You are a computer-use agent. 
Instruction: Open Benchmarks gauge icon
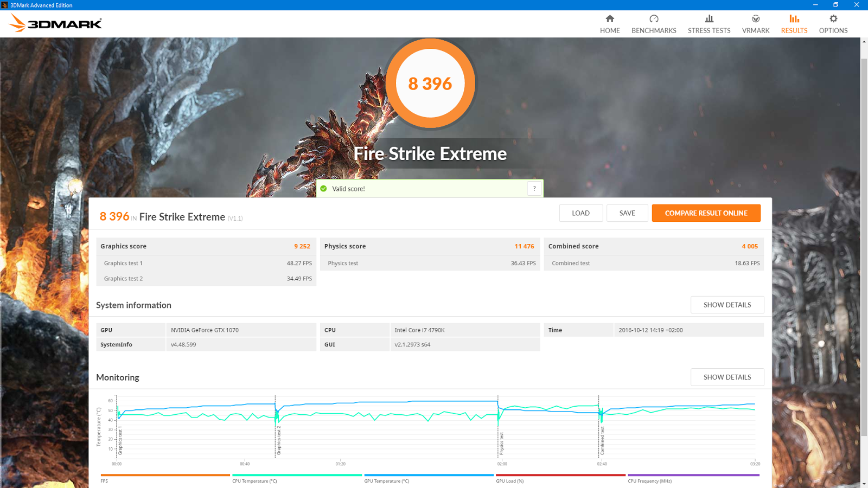click(x=654, y=19)
